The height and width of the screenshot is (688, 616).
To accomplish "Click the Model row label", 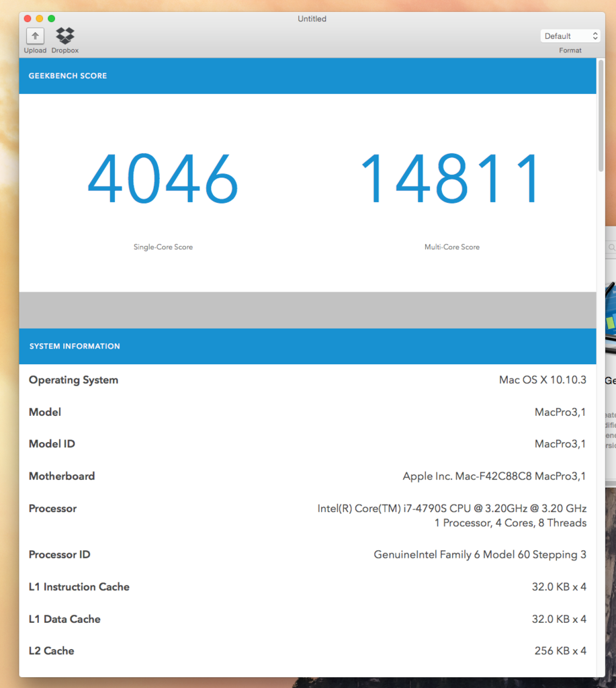I will (45, 413).
